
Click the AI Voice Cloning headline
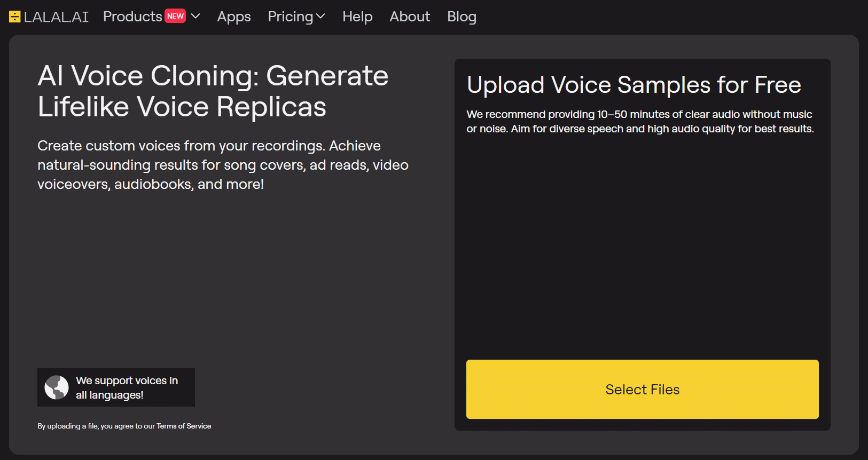coord(213,91)
